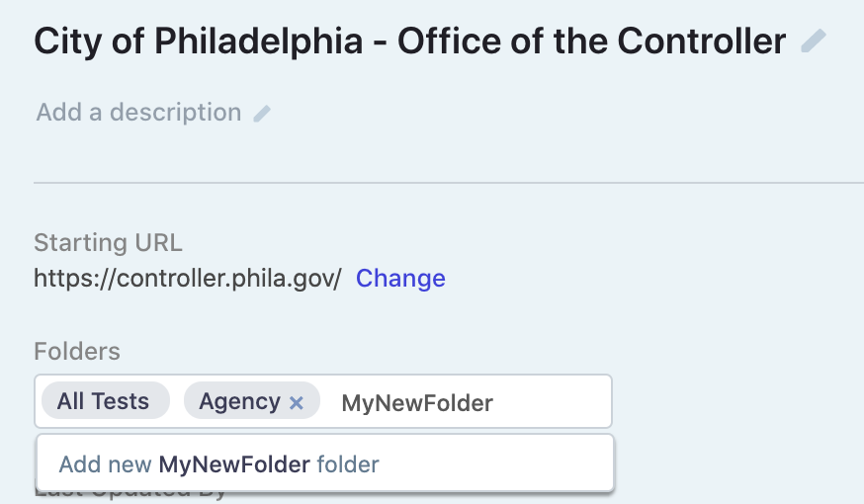Image resolution: width=864 pixels, height=504 pixels.
Task: Click the All Tests folder tag
Action: click(x=103, y=401)
